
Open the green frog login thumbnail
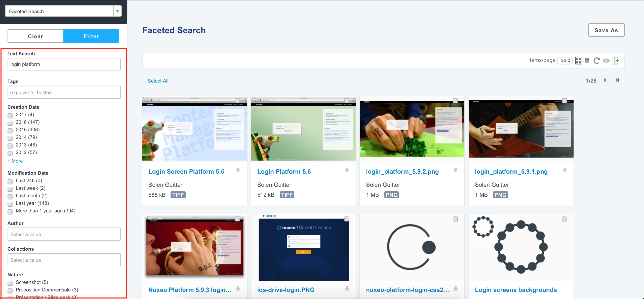(303, 129)
